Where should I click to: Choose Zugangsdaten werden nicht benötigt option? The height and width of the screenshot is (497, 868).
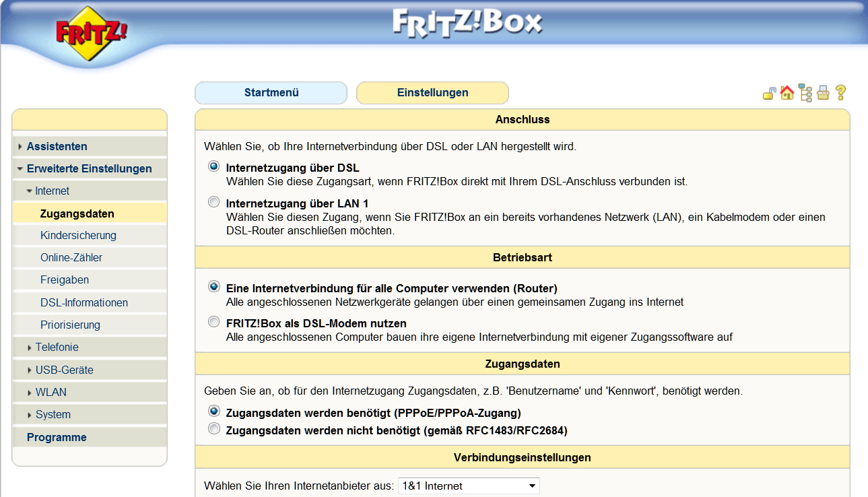214,429
